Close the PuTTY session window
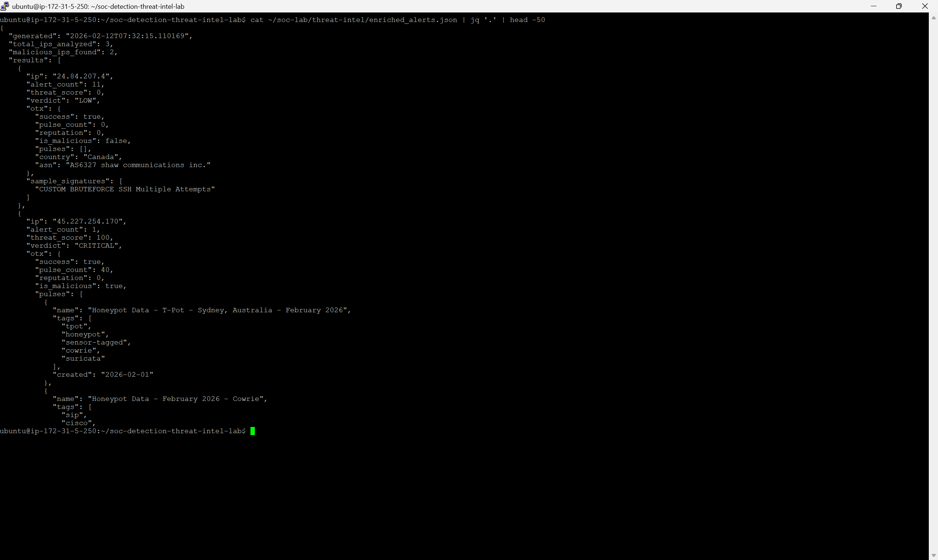 click(x=924, y=6)
